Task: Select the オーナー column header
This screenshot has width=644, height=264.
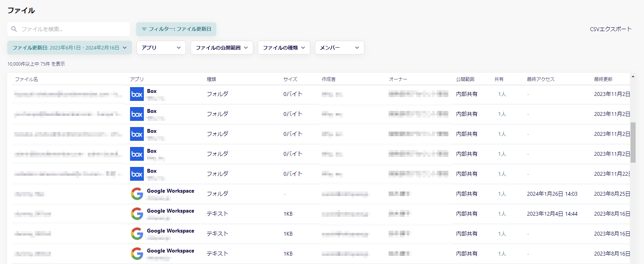Action: click(x=398, y=79)
